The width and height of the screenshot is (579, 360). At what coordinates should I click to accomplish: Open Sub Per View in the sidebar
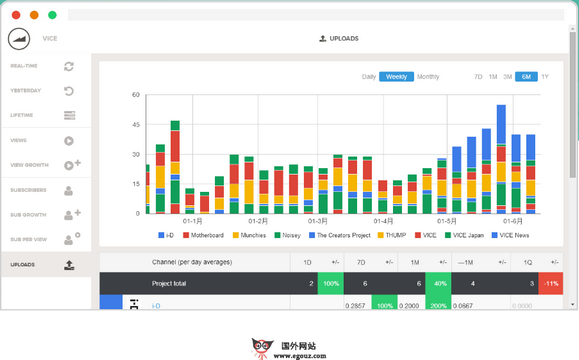tap(46, 239)
